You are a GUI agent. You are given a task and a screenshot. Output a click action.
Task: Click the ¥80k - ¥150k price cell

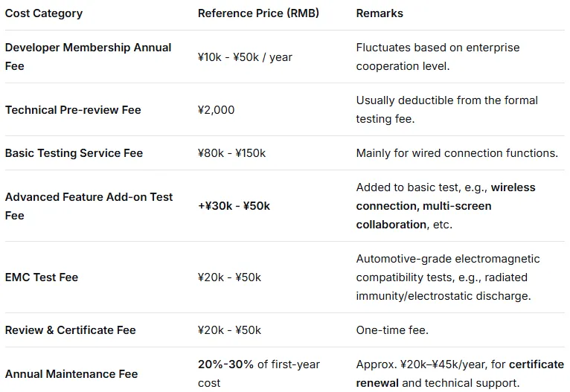point(231,153)
